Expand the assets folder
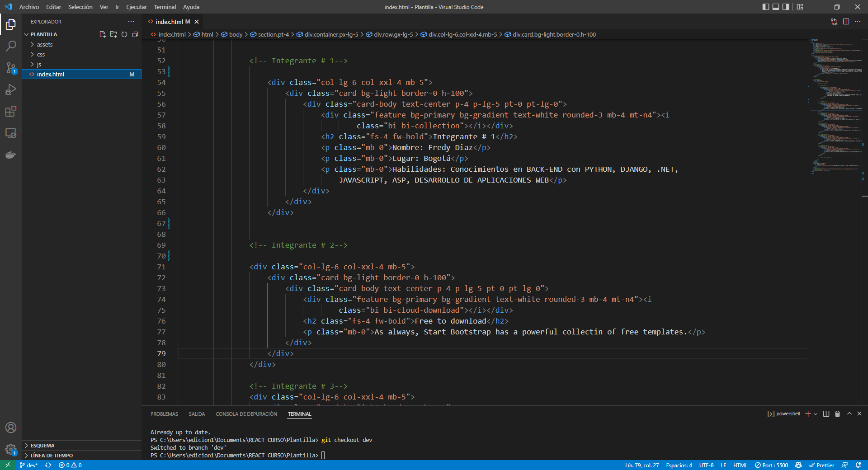Screen dimensions: 868x470 (x=44, y=44)
